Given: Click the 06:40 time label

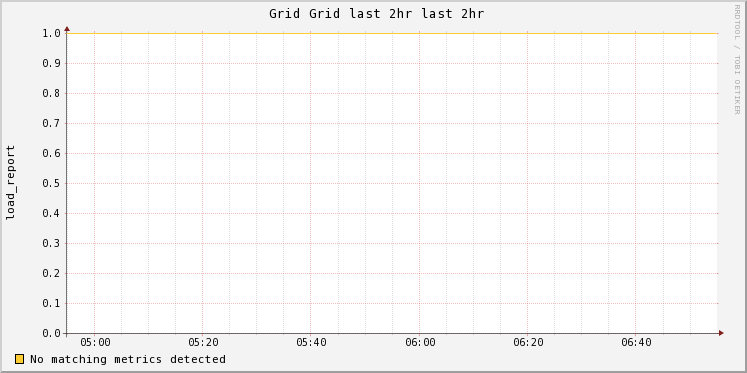Looking at the screenshot, I should tap(636, 343).
